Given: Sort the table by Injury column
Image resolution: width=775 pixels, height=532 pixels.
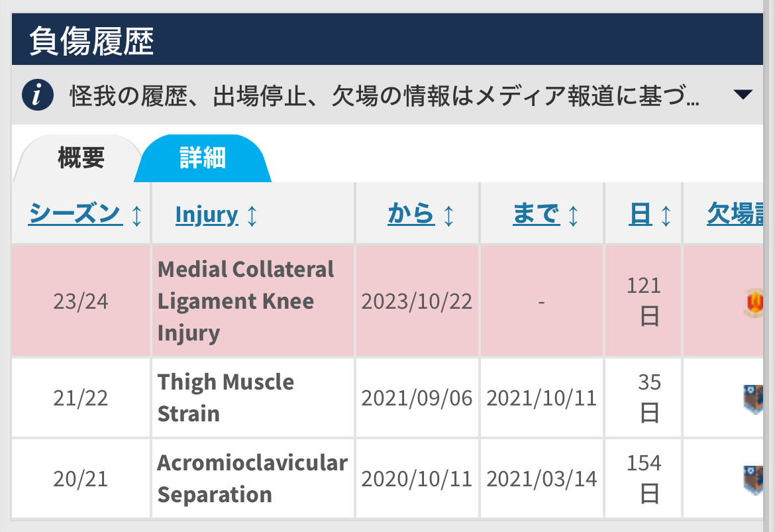Looking at the screenshot, I should (207, 215).
